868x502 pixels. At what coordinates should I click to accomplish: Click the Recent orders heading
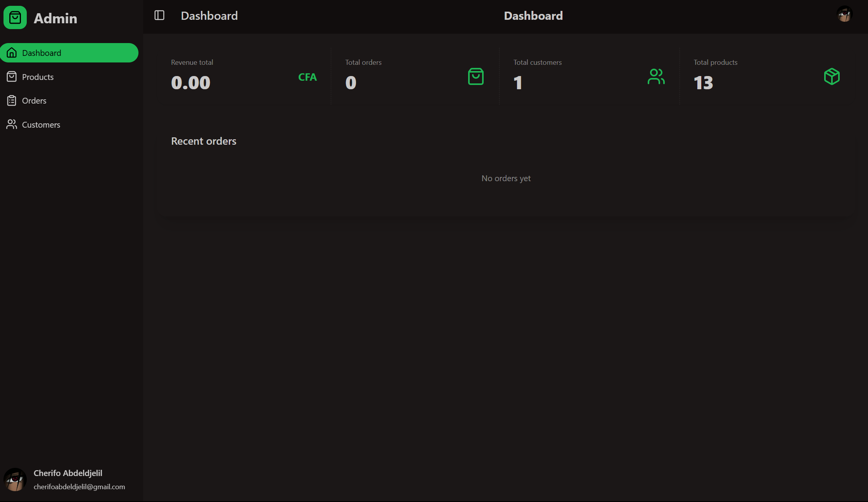pos(204,141)
